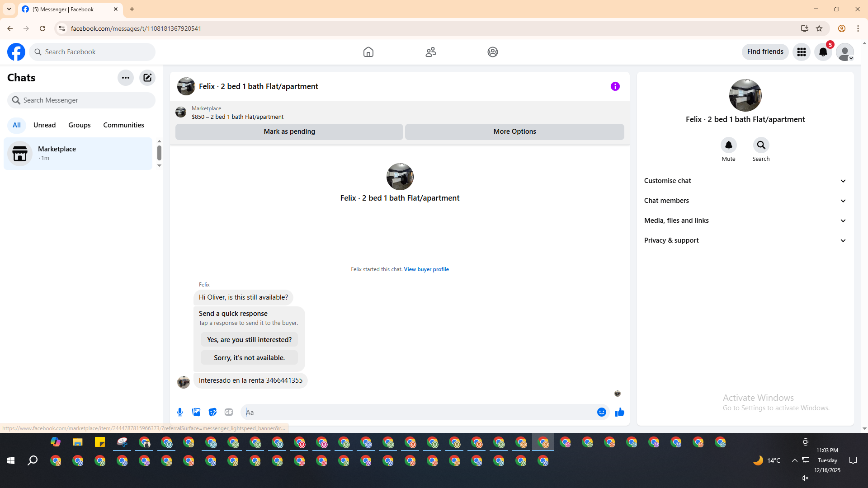Viewport: 868px width, 488px height.
Task: Open Chats options three-dot button
Action: click(x=126, y=78)
